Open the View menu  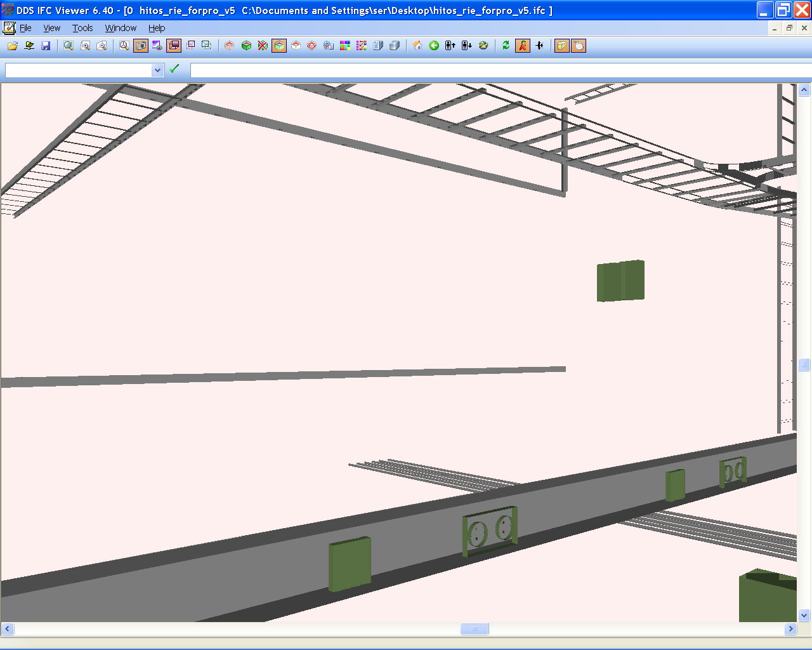[x=51, y=28]
